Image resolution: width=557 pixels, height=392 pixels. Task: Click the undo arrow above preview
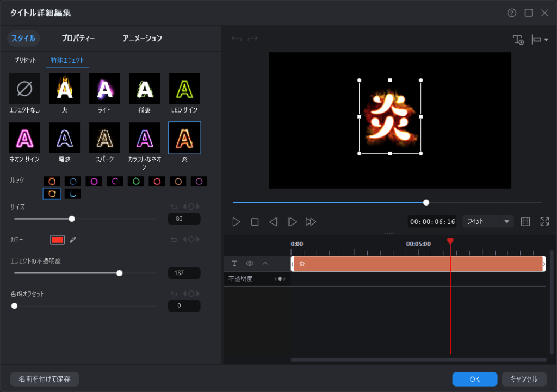(x=236, y=39)
